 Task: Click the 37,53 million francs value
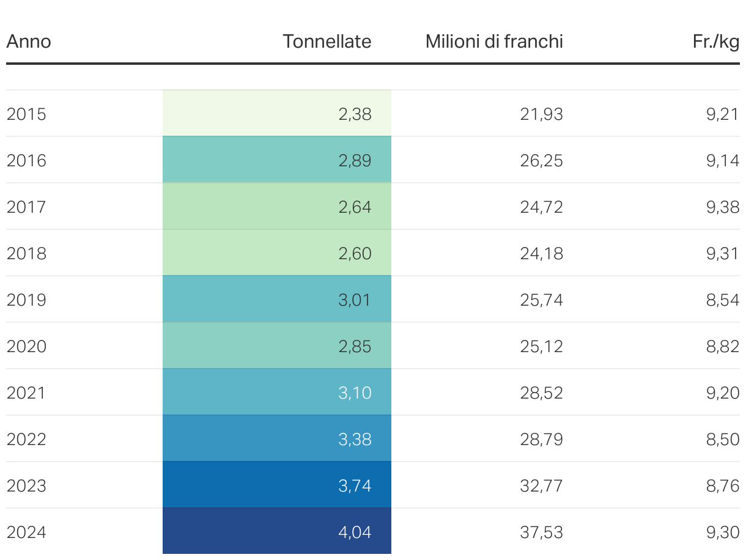(x=541, y=532)
